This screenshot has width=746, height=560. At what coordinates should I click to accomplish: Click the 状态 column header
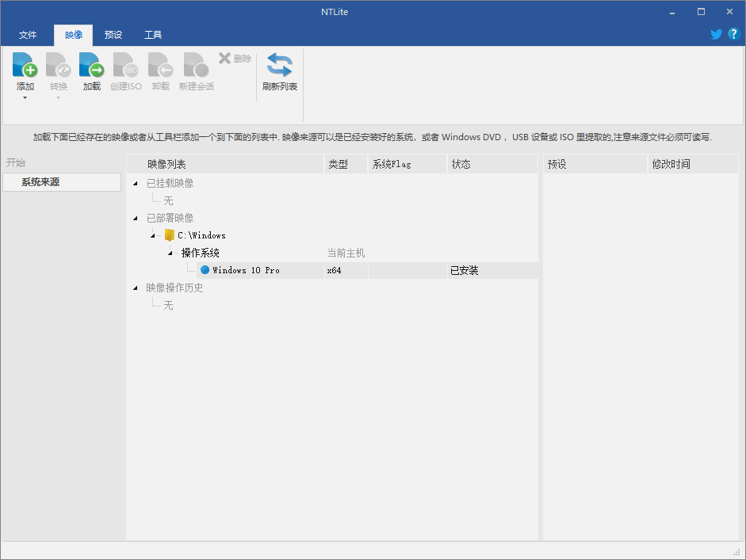tap(461, 163)
